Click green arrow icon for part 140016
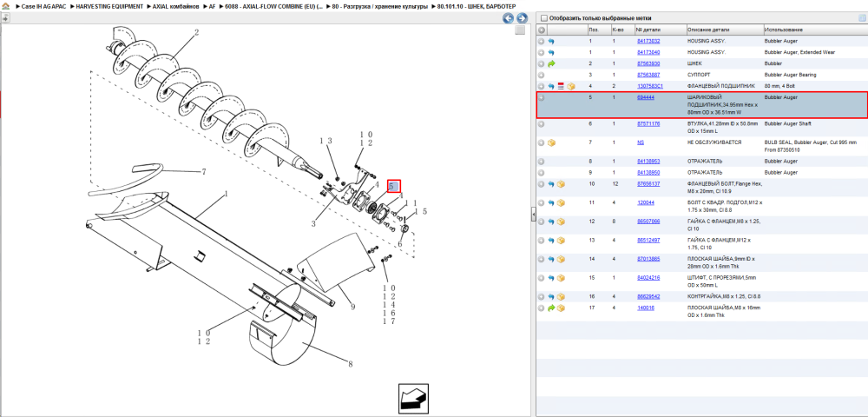868x417 pixels. click(551, 308)
